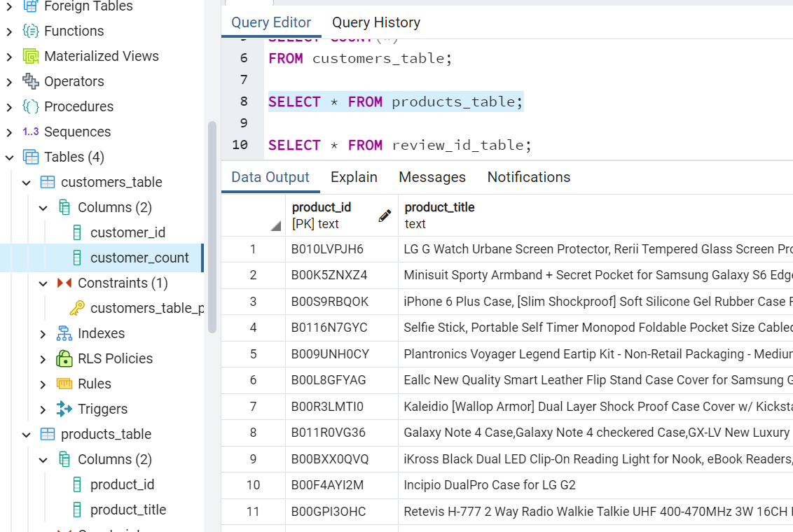Click the customers_table primary key icon
This screenshot has width=793, height=532.
77,308
